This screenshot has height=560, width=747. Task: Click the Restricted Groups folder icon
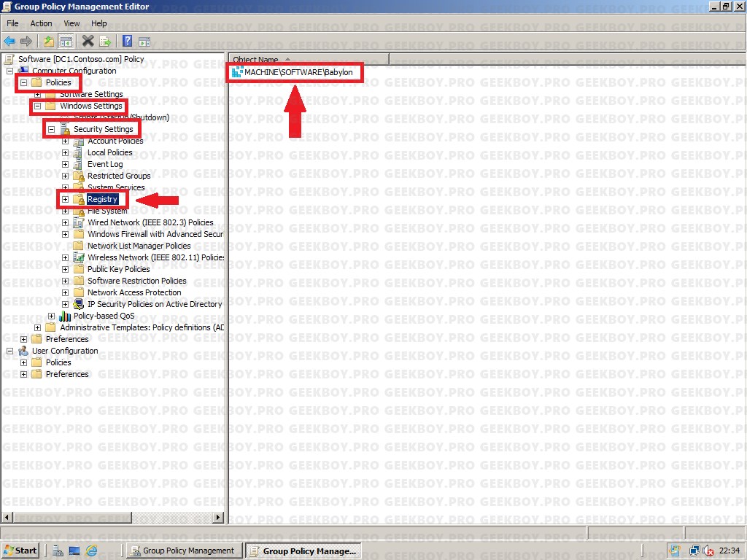79,176
